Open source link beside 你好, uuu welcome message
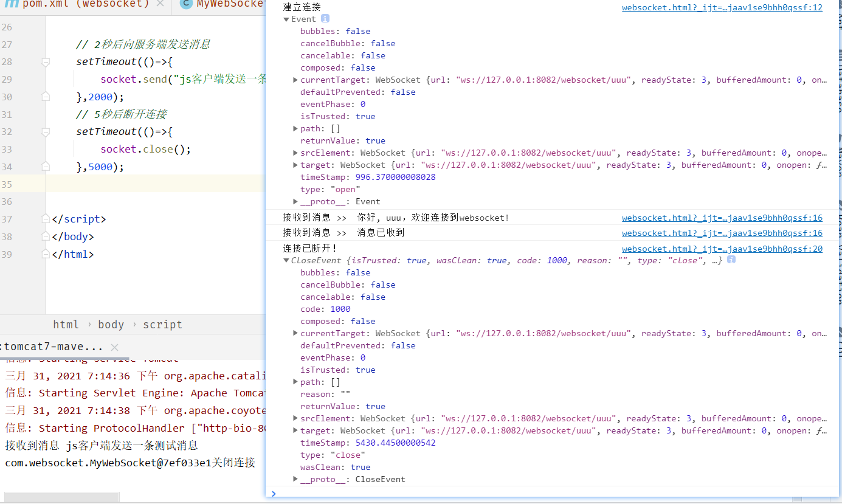842x504 pixels. [722, 218]
